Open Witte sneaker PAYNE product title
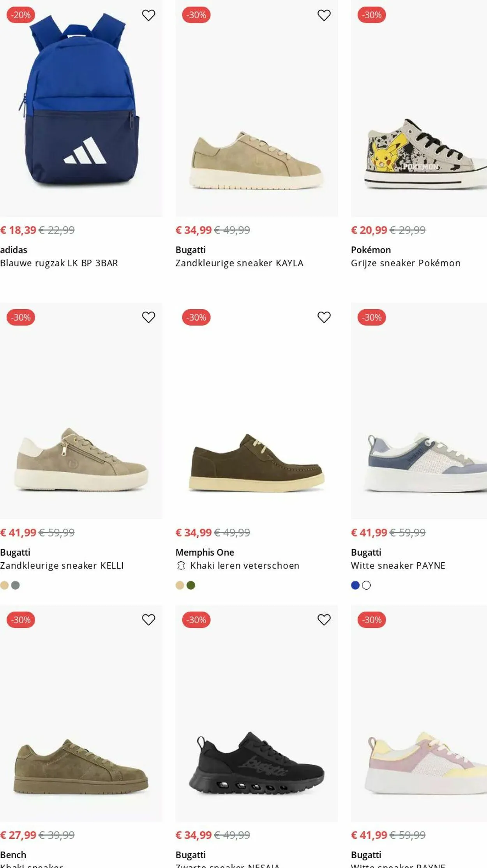This screenshot has height=868, width=487. pyautogui.click(x=398, y=565)
